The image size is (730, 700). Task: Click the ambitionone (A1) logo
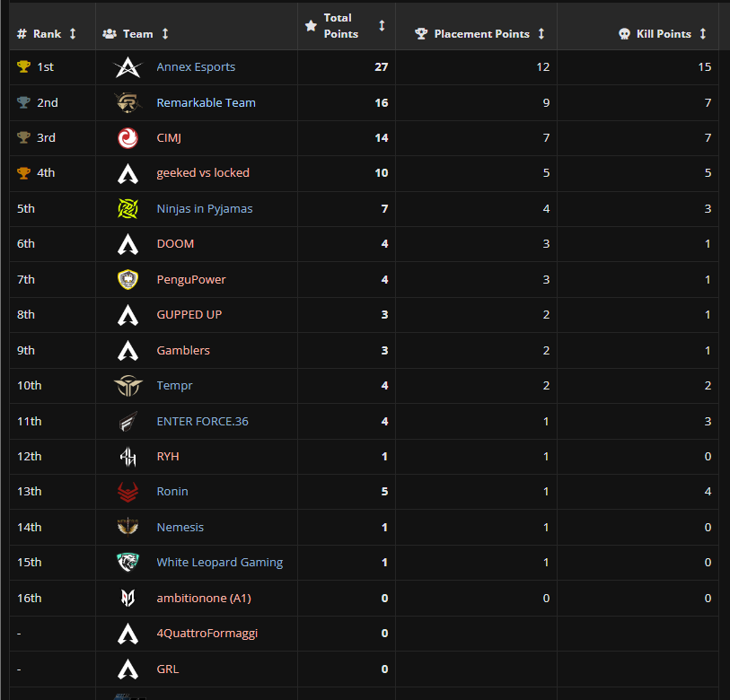(x=128, y=598)
